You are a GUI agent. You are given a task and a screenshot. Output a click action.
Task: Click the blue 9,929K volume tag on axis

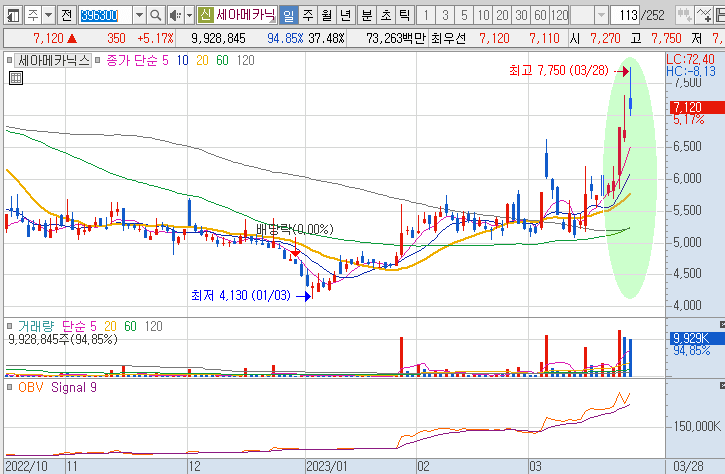pyautogui.click(x=697, y=338)
